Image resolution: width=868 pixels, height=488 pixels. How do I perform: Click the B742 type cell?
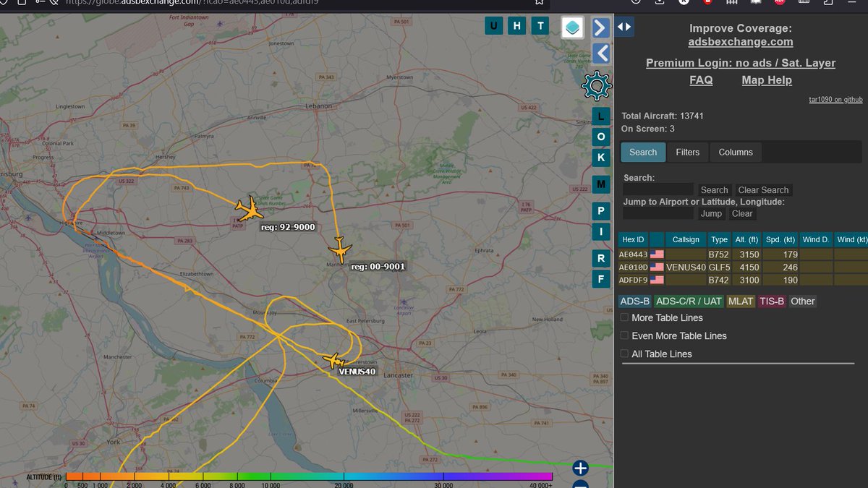pos(719,280)
